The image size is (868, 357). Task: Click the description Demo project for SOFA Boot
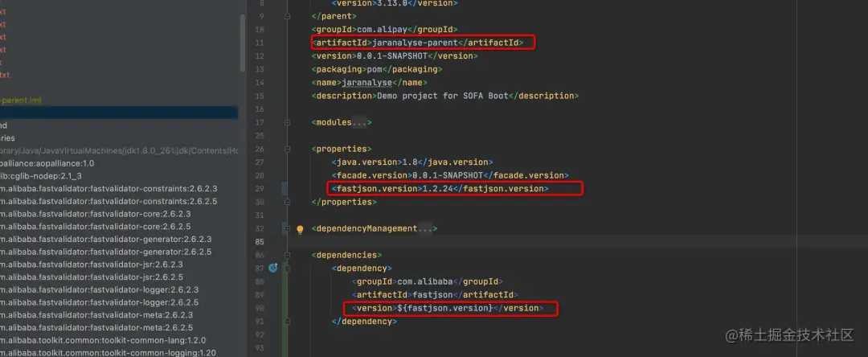444,96
